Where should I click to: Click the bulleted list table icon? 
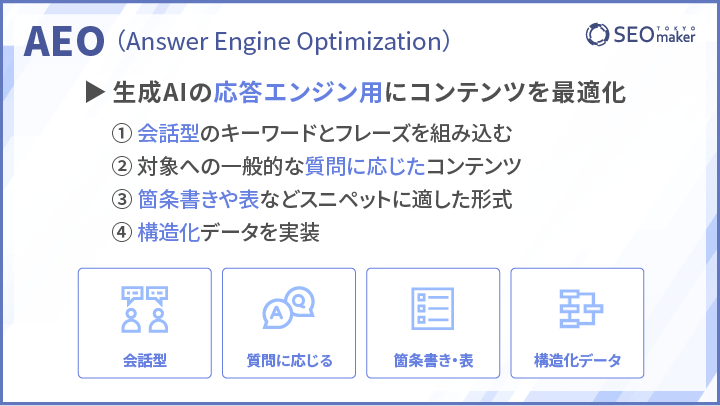(433, 308)
